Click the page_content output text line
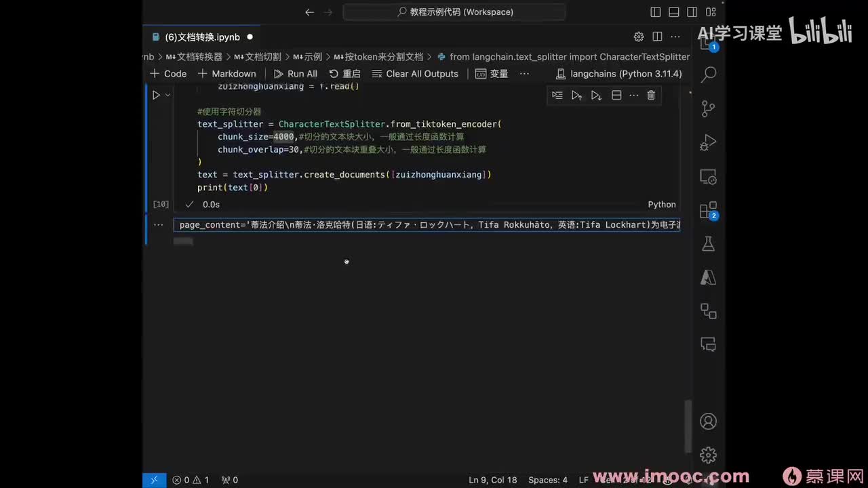This screenshot has height=488, width=868. pos(427,225)
